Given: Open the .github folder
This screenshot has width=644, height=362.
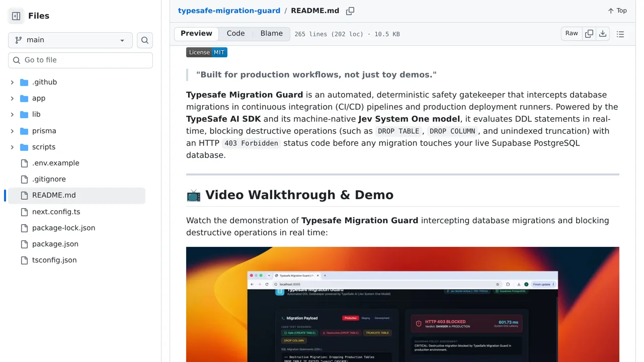Looking at the screenshot, I should 44,82.
